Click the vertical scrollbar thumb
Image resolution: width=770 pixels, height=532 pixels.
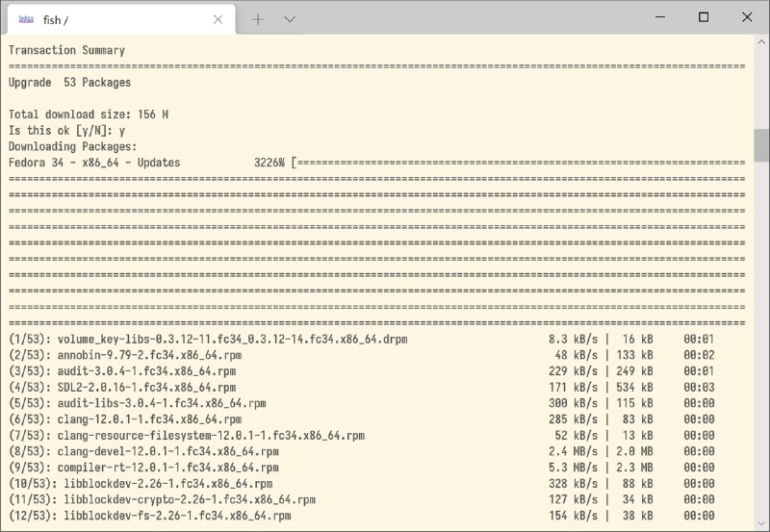pos(761,145)
